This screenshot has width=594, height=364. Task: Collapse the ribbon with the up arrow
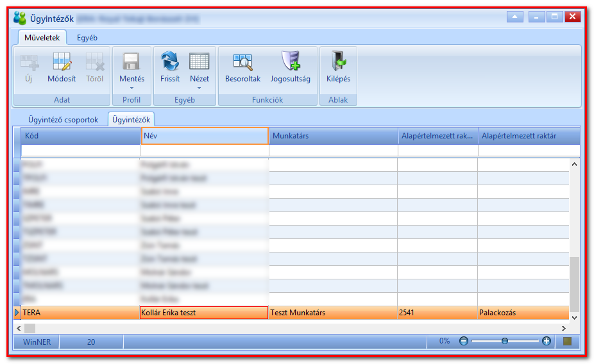click(515, 17)
